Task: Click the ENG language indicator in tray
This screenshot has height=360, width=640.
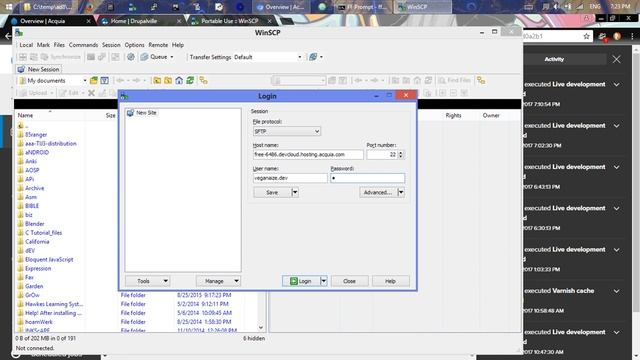Action: point(595,7)
